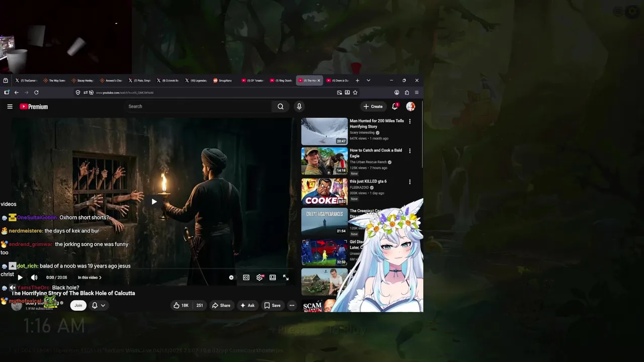This screenshot has height=362, width=644.
Task: Open the YouTube guide hamburger menu
Action: click(10, 107)
